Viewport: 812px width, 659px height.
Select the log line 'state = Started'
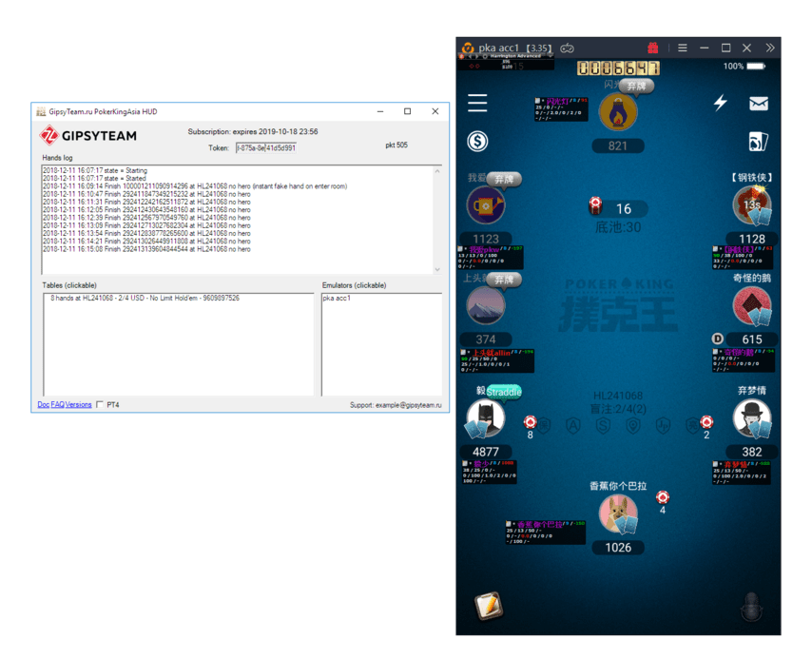(x=94, y=178)
